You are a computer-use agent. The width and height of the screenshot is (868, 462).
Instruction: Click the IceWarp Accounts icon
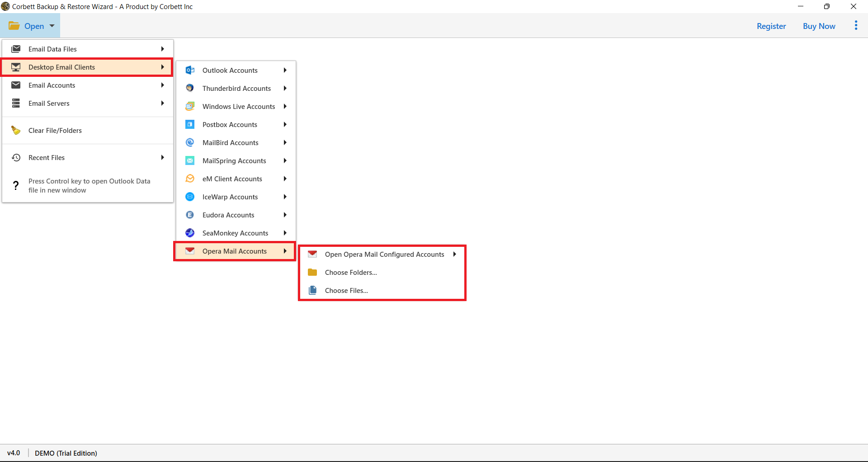pos(190,197)
